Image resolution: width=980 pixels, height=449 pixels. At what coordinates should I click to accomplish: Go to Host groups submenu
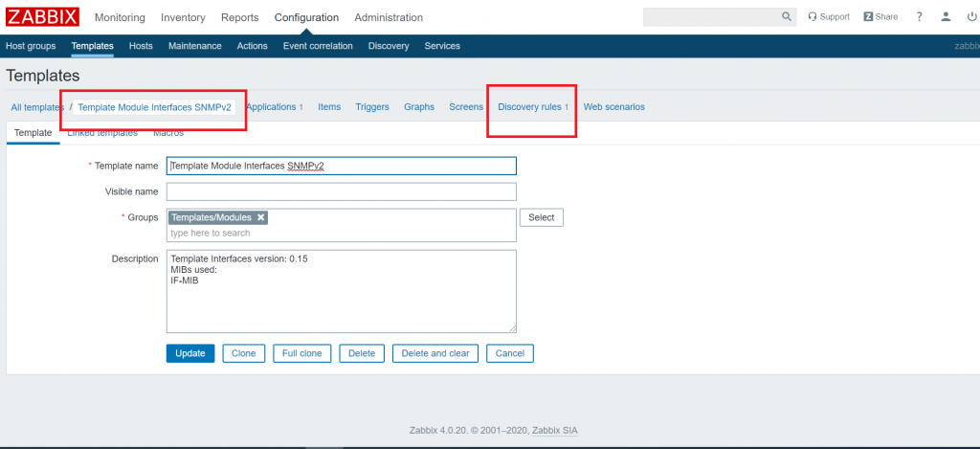(x=31, y=46)
